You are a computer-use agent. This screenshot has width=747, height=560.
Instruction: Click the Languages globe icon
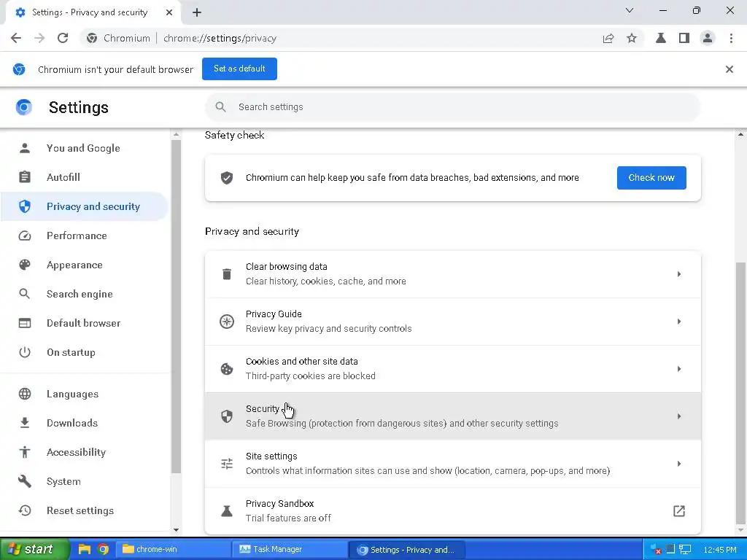[x=24, y=394]
